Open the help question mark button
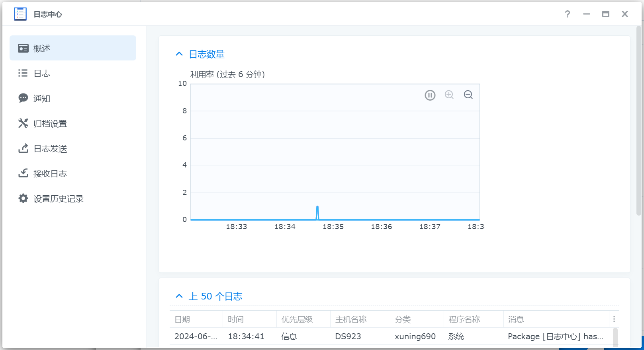Viewport: 644px width, 350px height. click(568, 14)
